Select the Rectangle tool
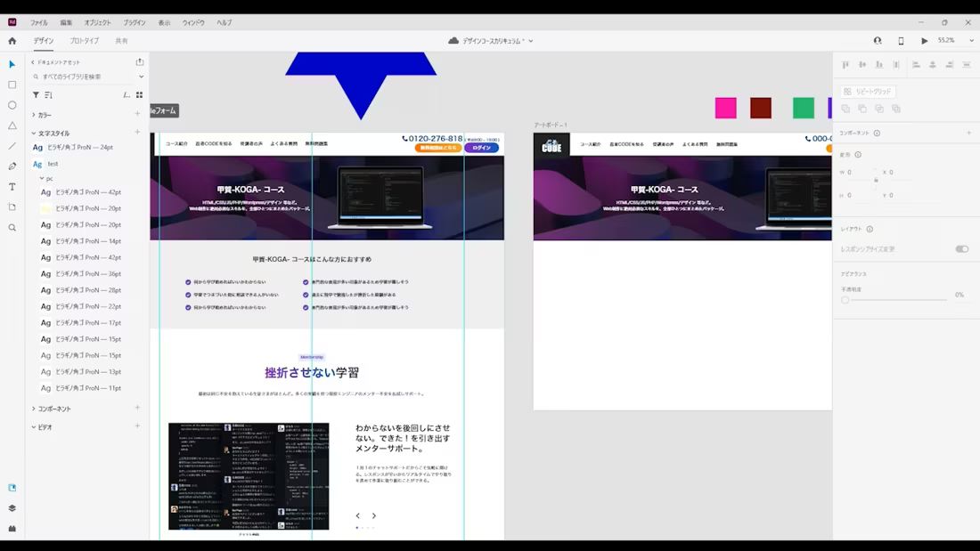Screen dimensions: 980x551 pos(12,85)
